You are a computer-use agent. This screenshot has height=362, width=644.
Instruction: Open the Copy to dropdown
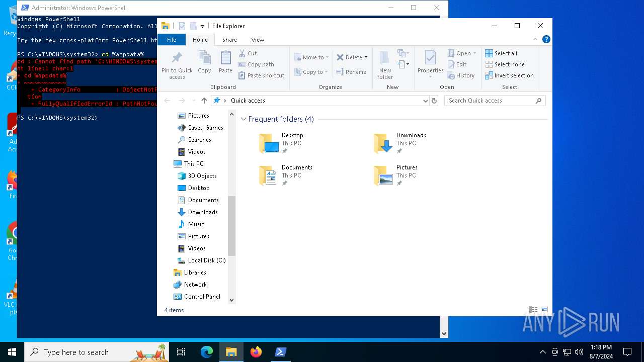pyautogui.click(x=311, y=72)
